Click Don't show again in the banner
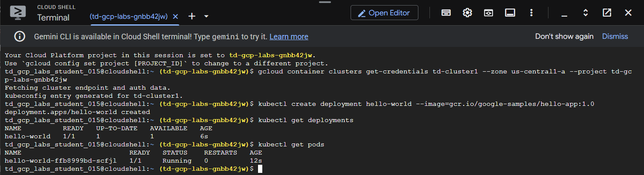The width and height of the screenshot is (644, 175). [x=564, y=36]
